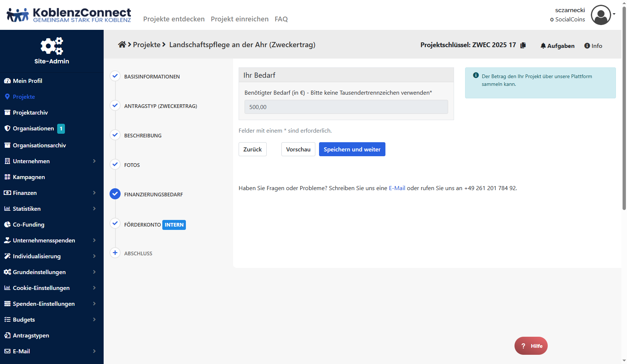Viewport: 627px width, 364px height.
Task: Open Projekte entdecken in top navigation
Action: click(174, 19)
